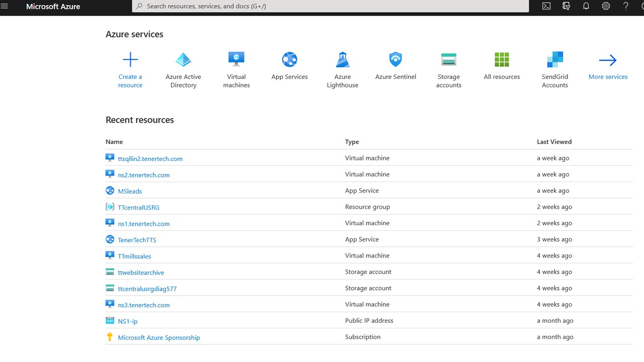Open ttsqllin2.tenertech.com resource link

coord(150,158)
